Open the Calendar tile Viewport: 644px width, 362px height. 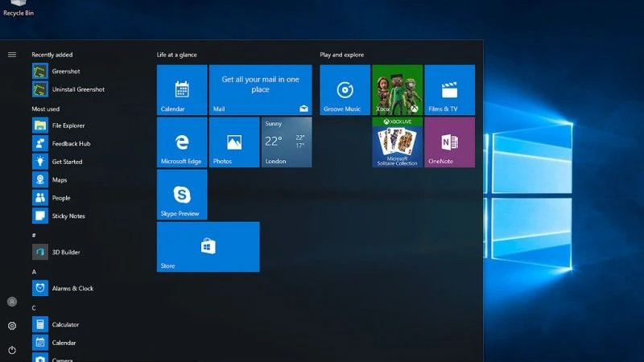click(182, 90)
